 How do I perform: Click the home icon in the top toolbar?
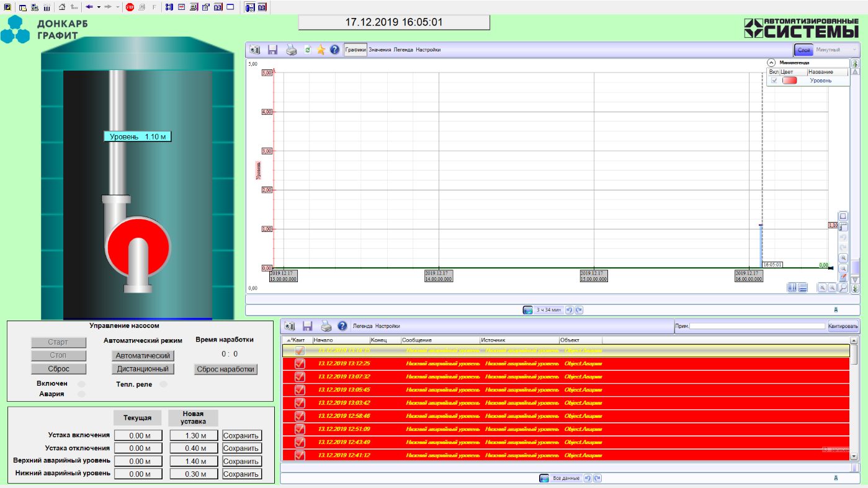62,7
